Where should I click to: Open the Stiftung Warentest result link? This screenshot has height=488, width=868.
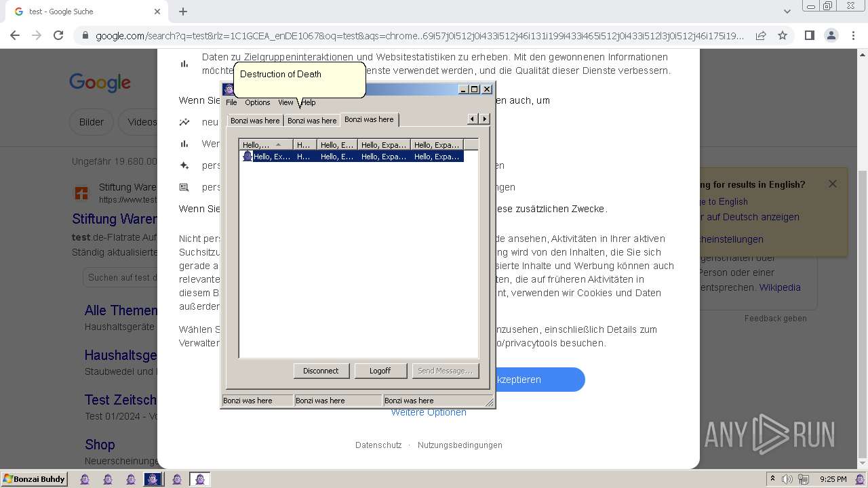pos(115,219)
